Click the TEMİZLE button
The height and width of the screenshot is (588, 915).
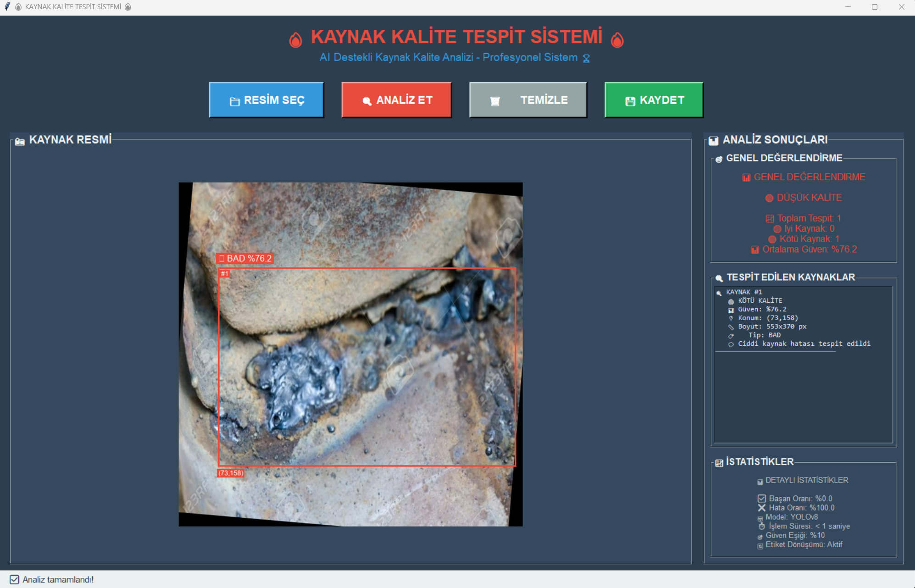coord(528,100)
